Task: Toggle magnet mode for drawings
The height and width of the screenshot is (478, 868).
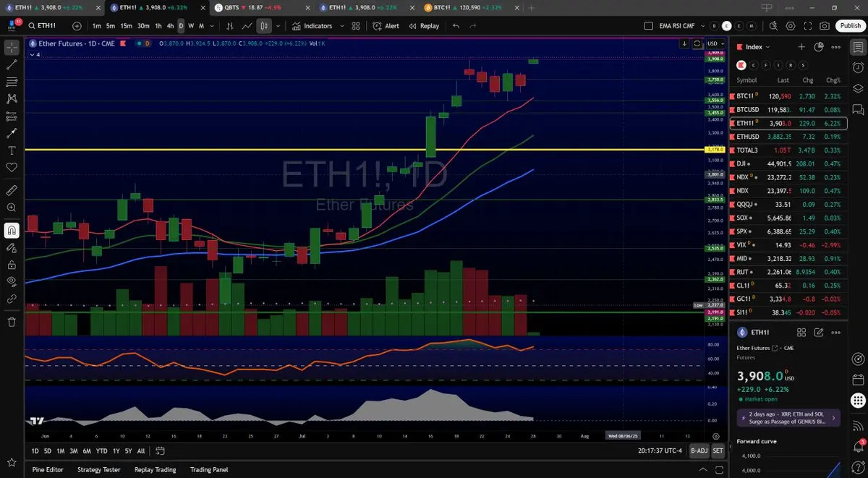Action: coord(12,231)
